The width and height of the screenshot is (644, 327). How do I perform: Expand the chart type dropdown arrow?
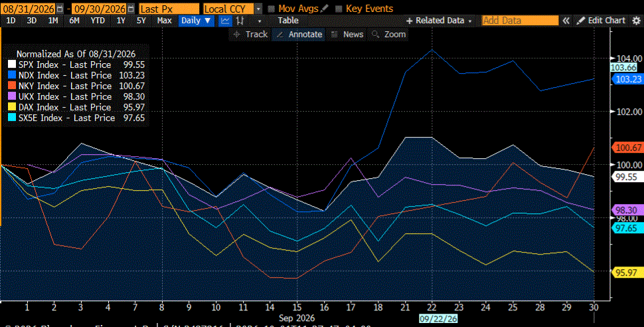coord(259,21)
